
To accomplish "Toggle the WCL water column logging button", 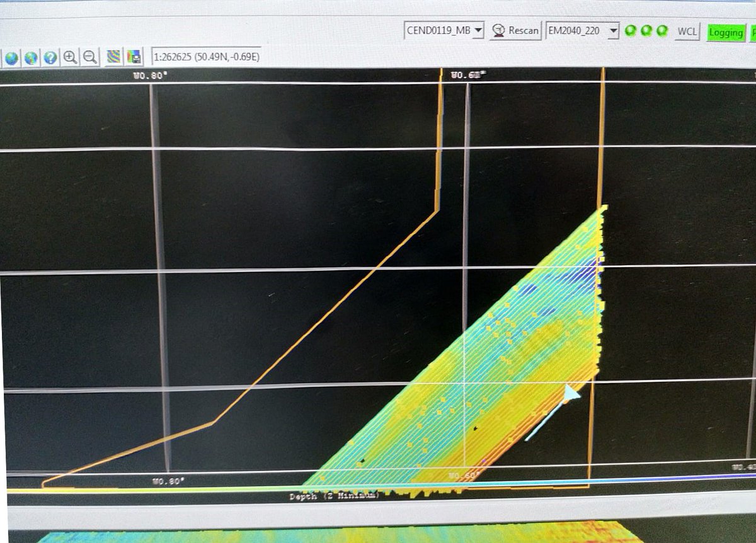I will pos(687,31).
